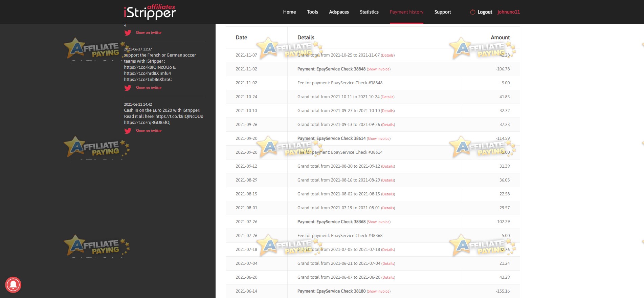The image size is (644, 298).
Task: Open Details for 2021-09-13 to 2021-09-26 total
Action: point(388,125)
